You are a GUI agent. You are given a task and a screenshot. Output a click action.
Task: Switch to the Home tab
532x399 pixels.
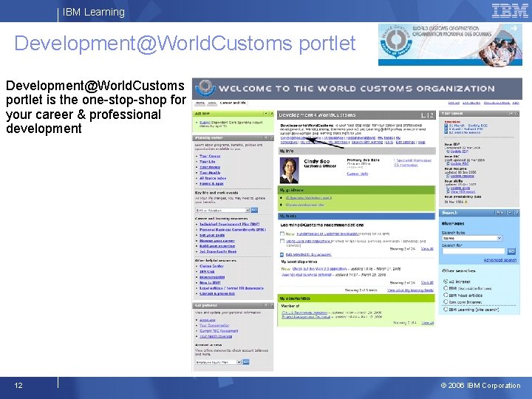pyautogui.click(x=200, y=103)
